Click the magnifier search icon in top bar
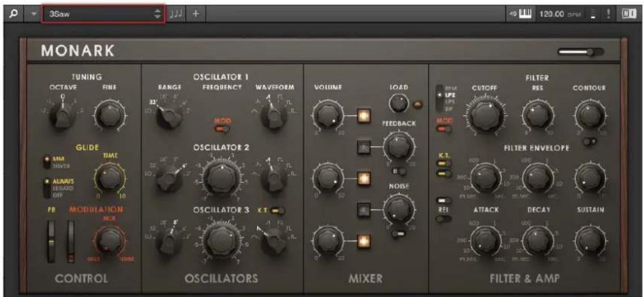 coord(14,14)
